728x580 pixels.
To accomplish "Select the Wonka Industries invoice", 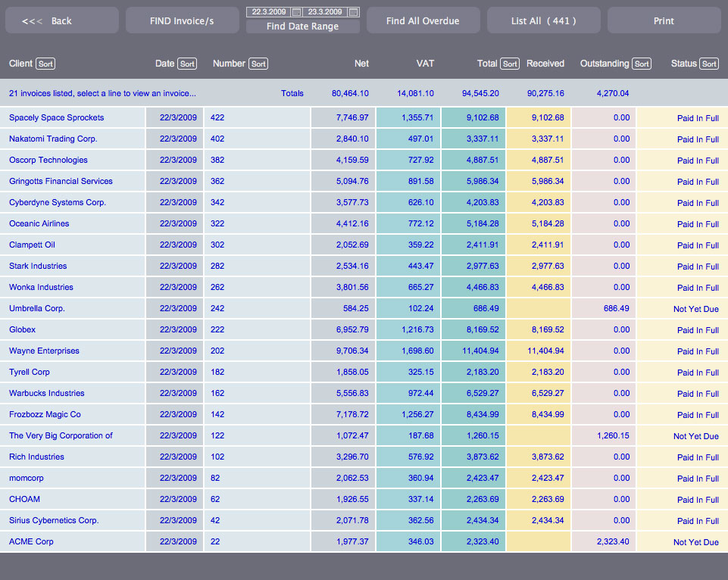I will pyautogui.click(x=364, y=287).
